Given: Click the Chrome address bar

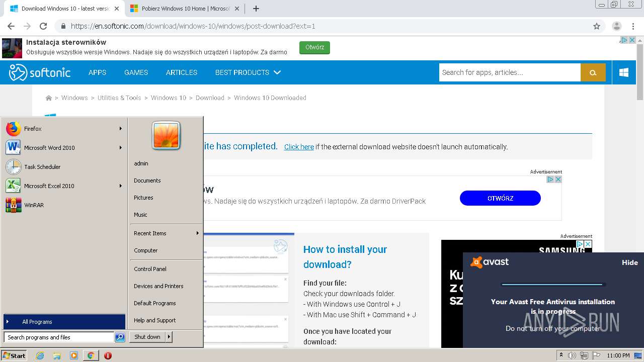Looking at the screenshot, I should coord(322,26).
